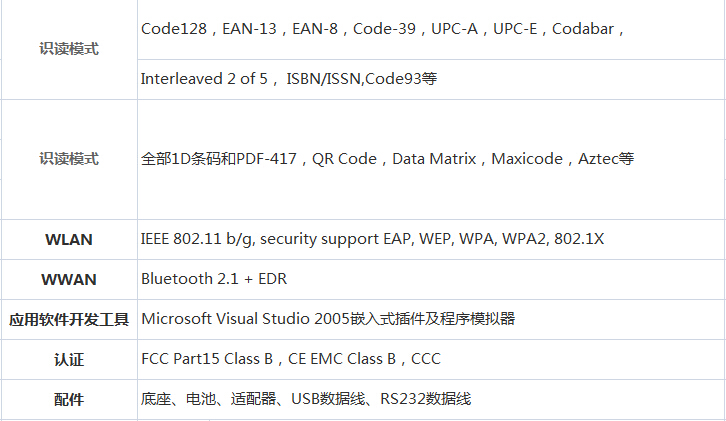Click the Codabar text
This screenshot has height=421, width=726.
pyautogui.click(x=588, y=29)
